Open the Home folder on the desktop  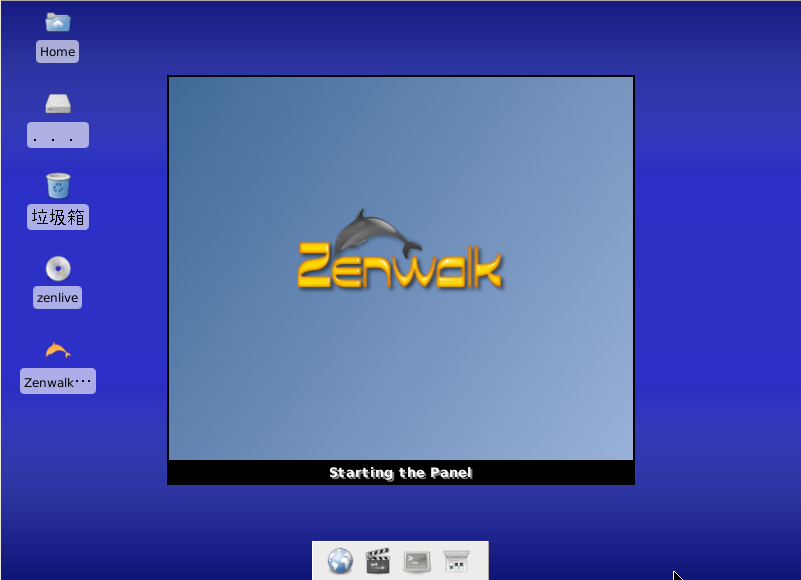pyautogui.click(x=57, y=22)
